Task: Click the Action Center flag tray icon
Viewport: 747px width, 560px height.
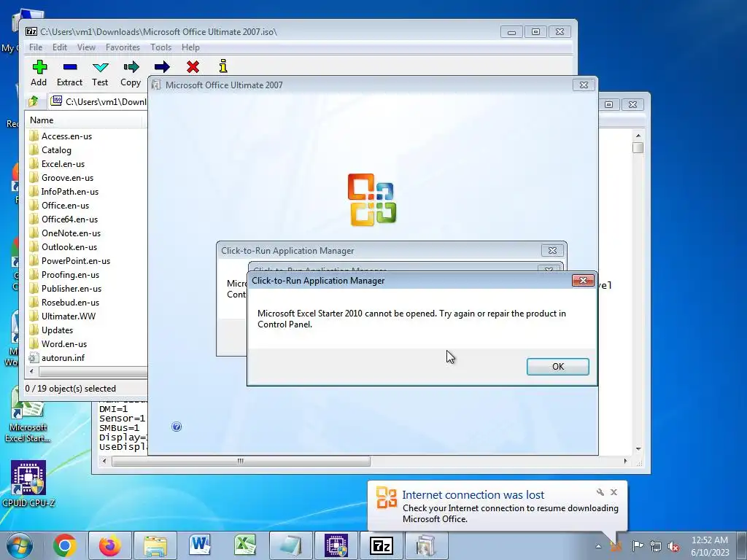Action: tap(638, 545)
